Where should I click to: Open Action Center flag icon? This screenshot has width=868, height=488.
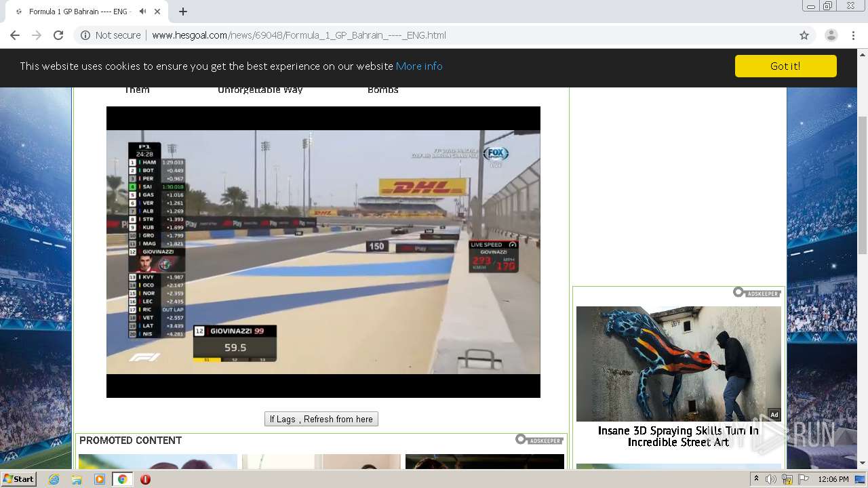(x=804, y=479)
